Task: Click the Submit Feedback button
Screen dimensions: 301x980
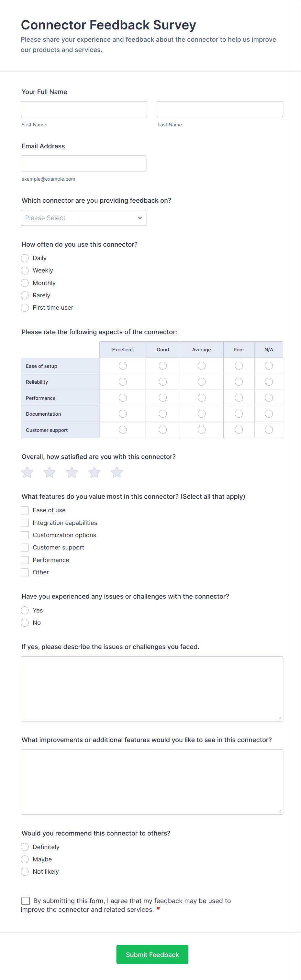Action: coord(152,954)
